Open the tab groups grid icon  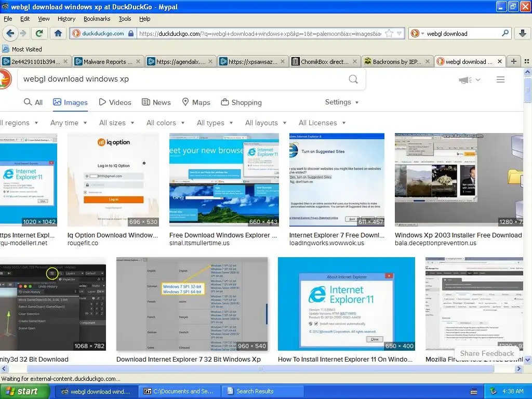coord(527,61)
